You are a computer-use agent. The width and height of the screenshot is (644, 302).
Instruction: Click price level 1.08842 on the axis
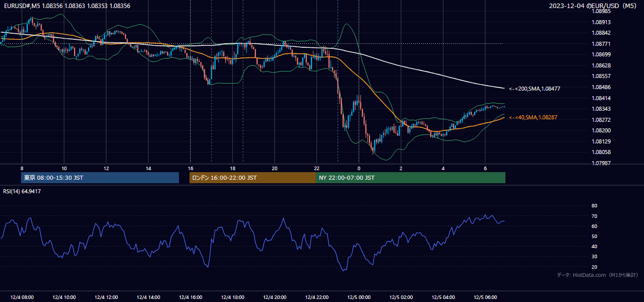click(x=601, y=33)
